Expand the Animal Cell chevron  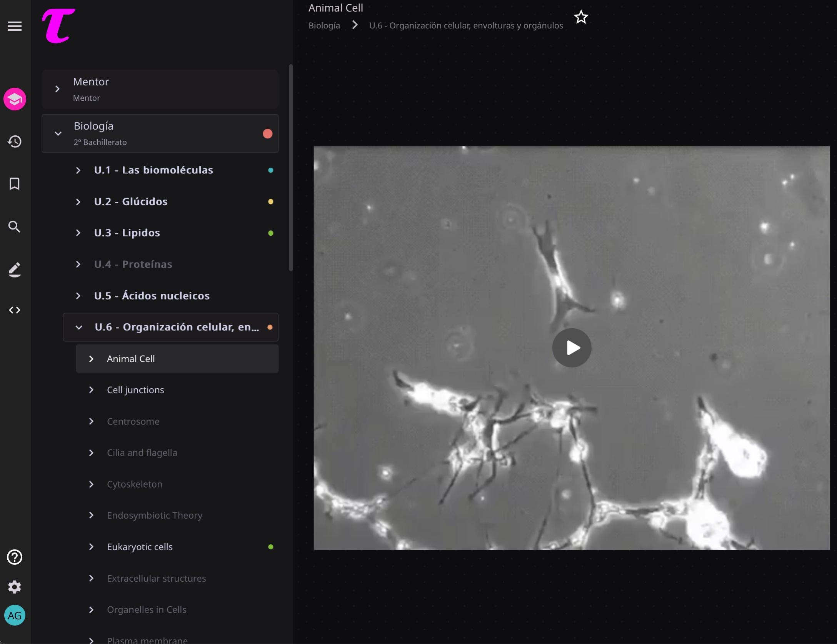point(91,359)
